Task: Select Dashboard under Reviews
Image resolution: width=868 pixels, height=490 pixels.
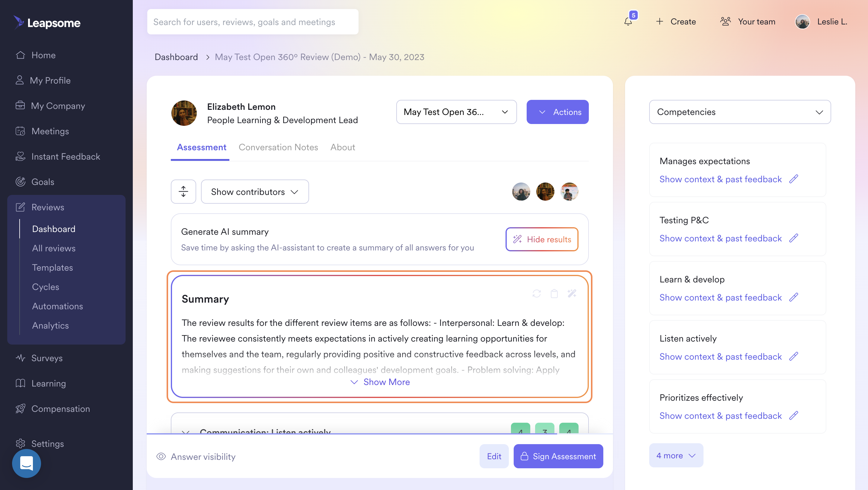Action: point(54,229)
